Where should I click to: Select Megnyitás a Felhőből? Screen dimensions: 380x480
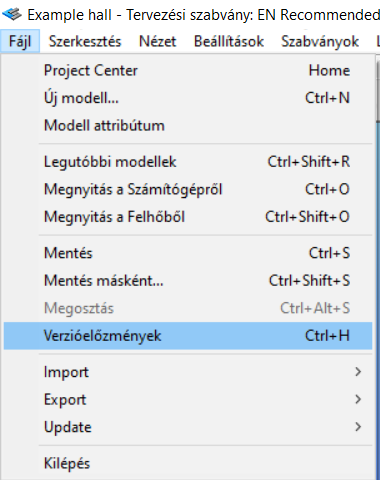click(188, 217)
